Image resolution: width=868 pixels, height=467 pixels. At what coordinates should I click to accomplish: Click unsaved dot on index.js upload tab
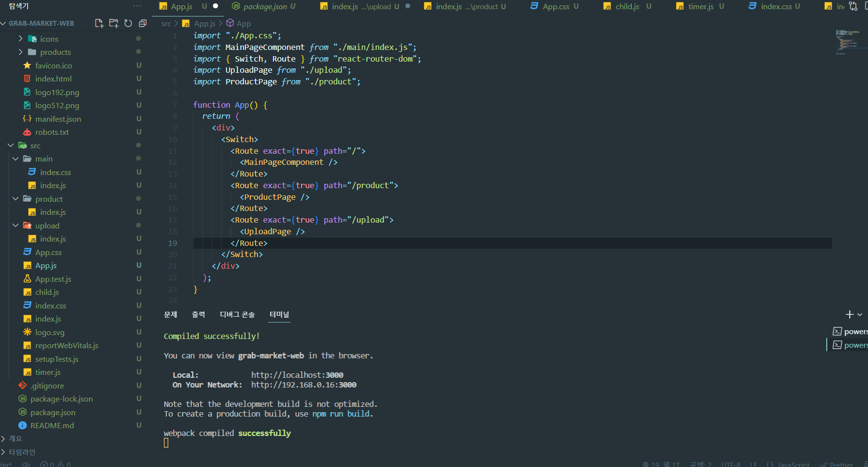[x=408, y=6]
